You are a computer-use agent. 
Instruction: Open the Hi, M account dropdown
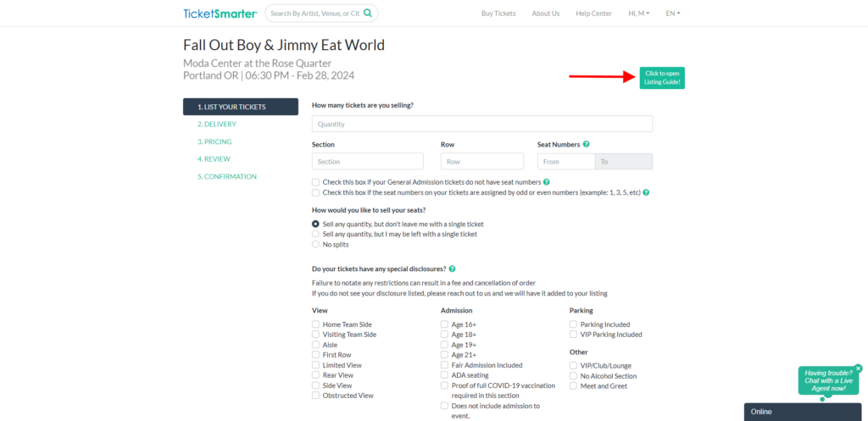(638, 14)
